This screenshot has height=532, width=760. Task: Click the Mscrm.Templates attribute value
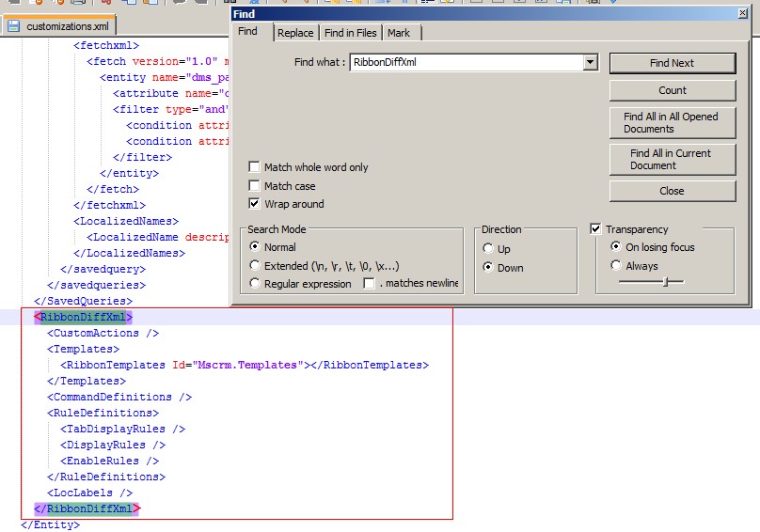point(247,365)
